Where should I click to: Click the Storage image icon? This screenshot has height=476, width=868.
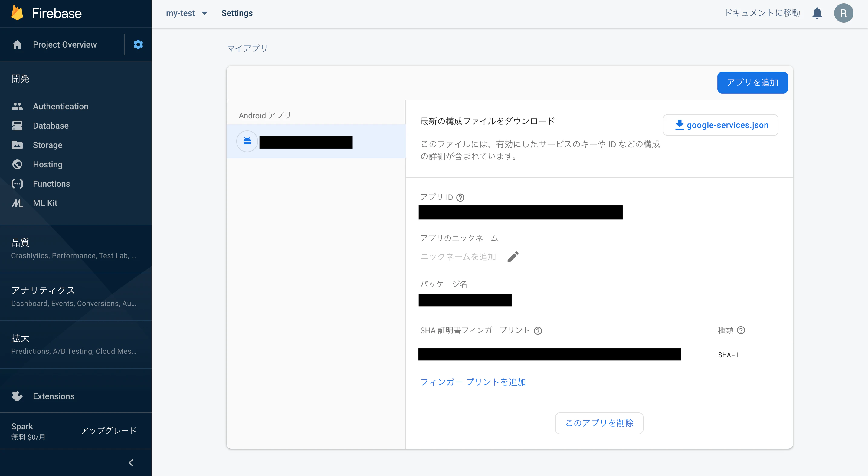pos(17,145)
